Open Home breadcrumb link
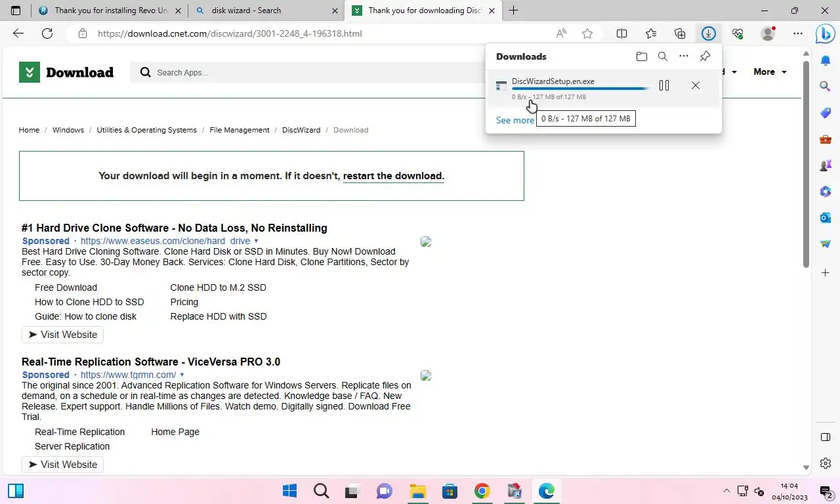 click(29, 130)
